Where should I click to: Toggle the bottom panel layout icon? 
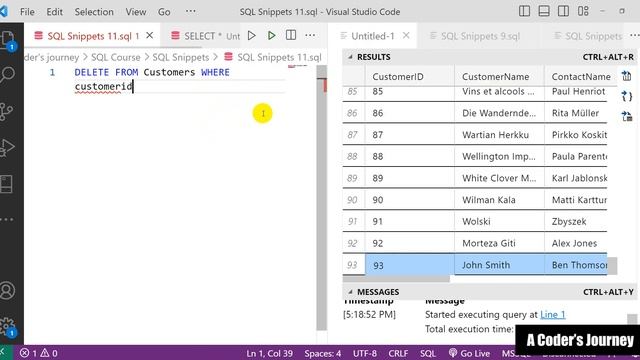pos(544,11)
